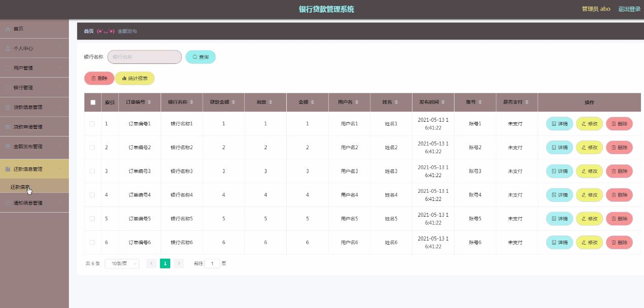Click the 发布时间 column sort arrows
The width and height of the screenshot is (644, 308).
tap(444, 102)
